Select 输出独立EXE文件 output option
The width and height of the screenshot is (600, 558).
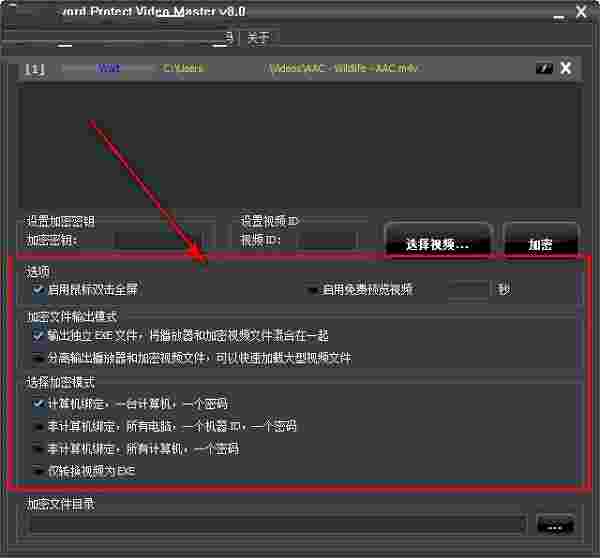(x=38, y=336)
